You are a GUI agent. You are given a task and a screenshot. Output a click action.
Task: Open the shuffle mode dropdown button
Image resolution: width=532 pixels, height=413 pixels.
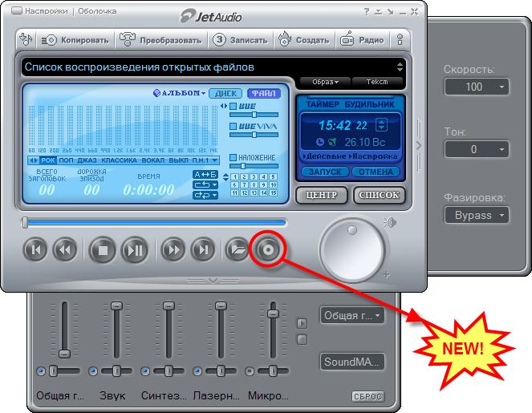pyautogui.click(x=205, y=196)
